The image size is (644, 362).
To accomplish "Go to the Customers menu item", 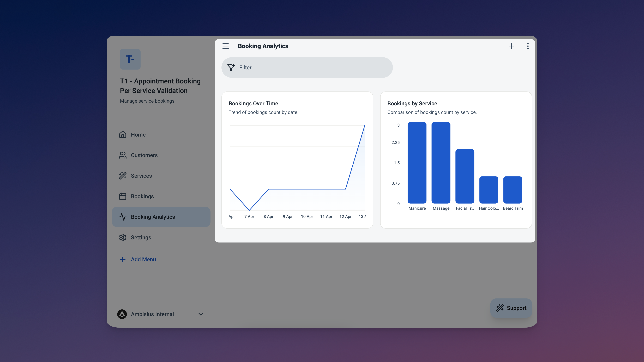I will [144, 155].
